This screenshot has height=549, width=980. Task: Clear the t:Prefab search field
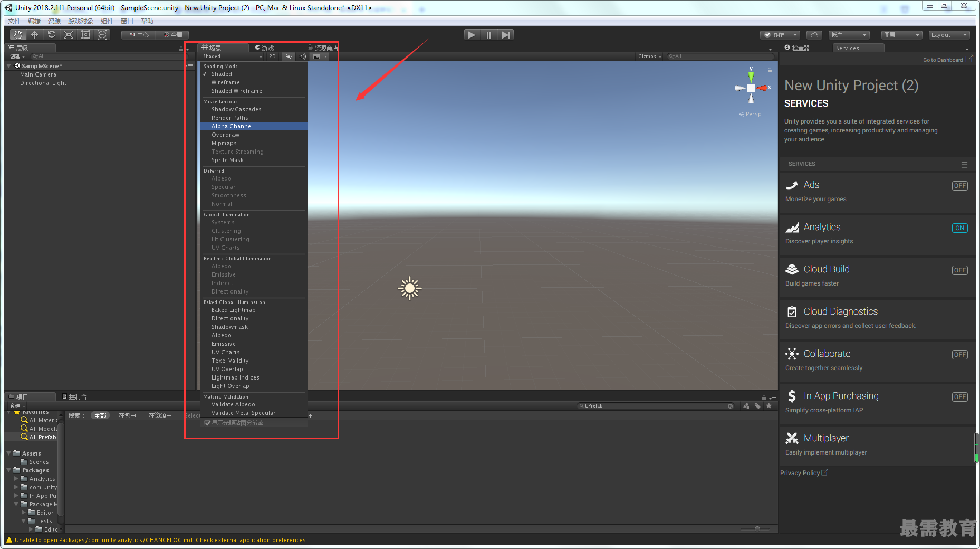[x=731, y=406]
